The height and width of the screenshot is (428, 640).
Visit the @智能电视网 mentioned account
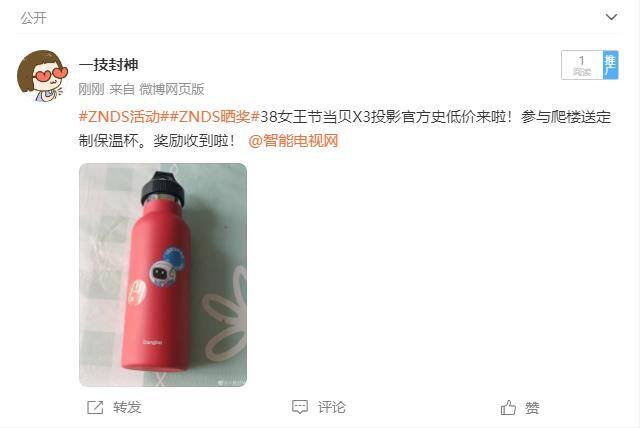tap(293, 141)
